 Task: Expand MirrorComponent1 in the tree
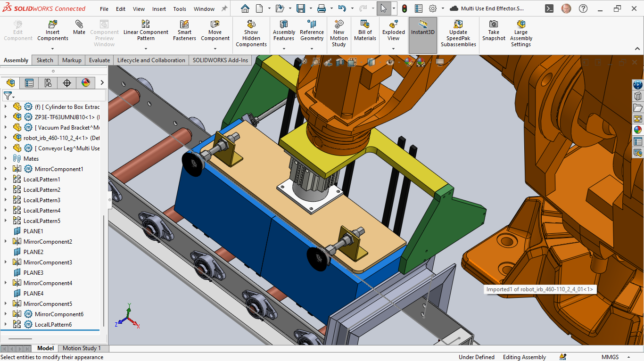(6, 169)
